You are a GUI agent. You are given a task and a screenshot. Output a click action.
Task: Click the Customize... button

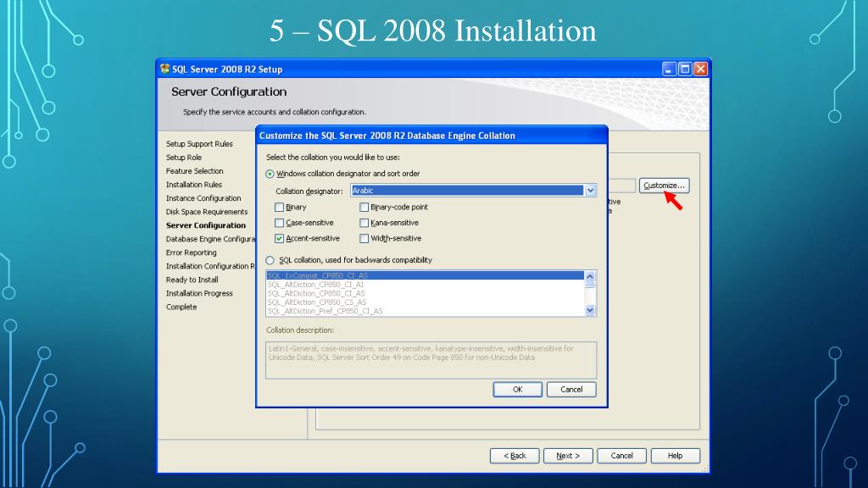pyautogui.click(x=665, y=186)
